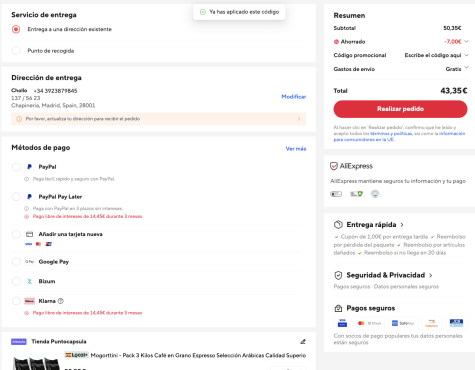This screenshot has width=475, height=370.
Task: Click Modificar to edit delivery address
Action: [x=294, y=97]
